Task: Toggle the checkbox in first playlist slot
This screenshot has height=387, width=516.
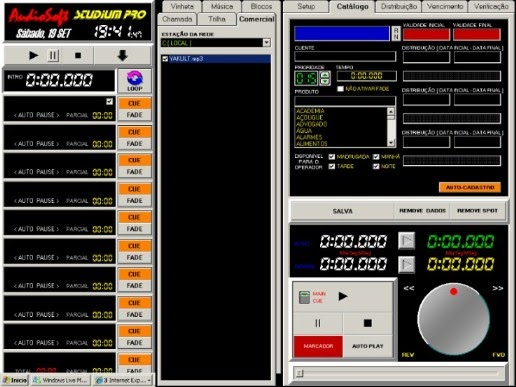Action: tap(109, 101)
